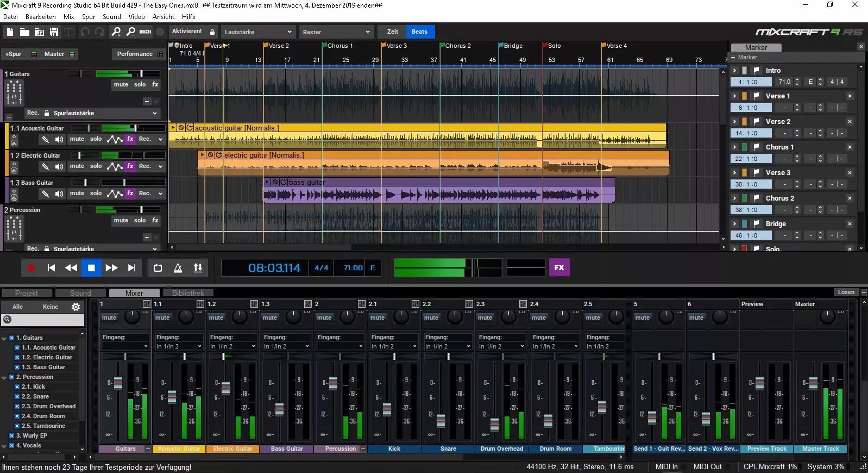Image resolution: width=868 pixels, height=473 pixels.
Task: Open Rec. dropdown arrow on Acoustic Guitar
Action: (160, 139)
